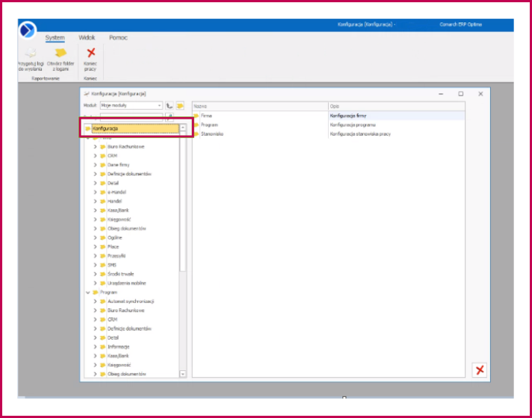Select Księgowość under Firma in the tree
532x418 pixels.
click(x=119, y=219)
